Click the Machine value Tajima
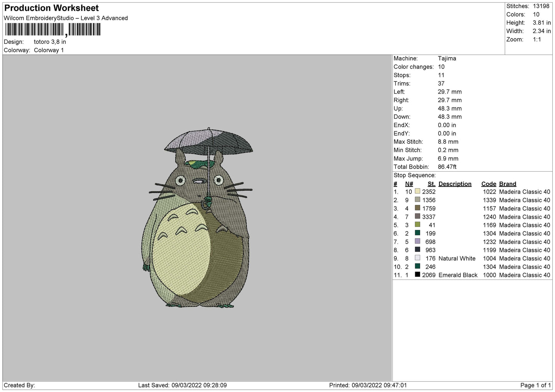This screenshot has width=555, height=392. [x=447, y=58]
